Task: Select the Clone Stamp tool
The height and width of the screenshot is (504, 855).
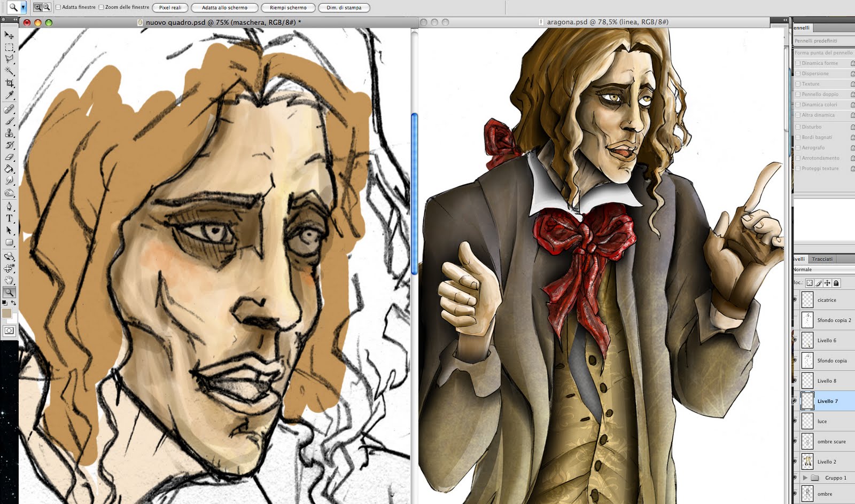Action: coord(9,133)
